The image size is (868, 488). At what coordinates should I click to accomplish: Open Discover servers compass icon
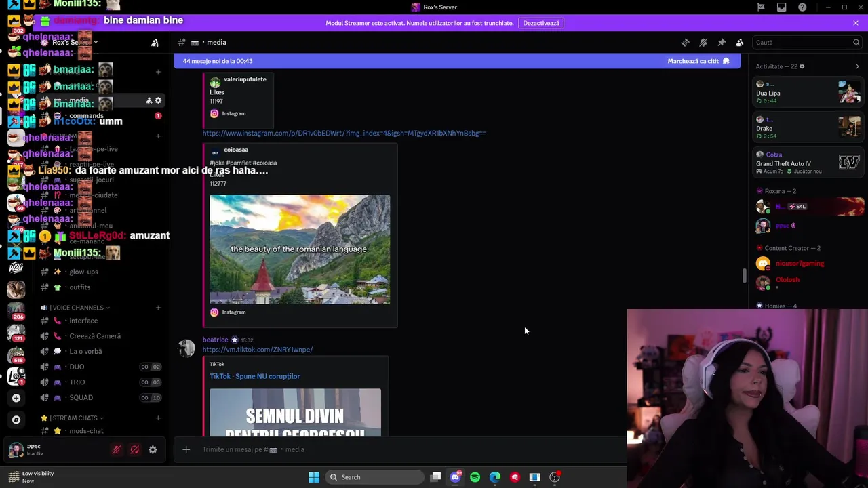(16, 420)
